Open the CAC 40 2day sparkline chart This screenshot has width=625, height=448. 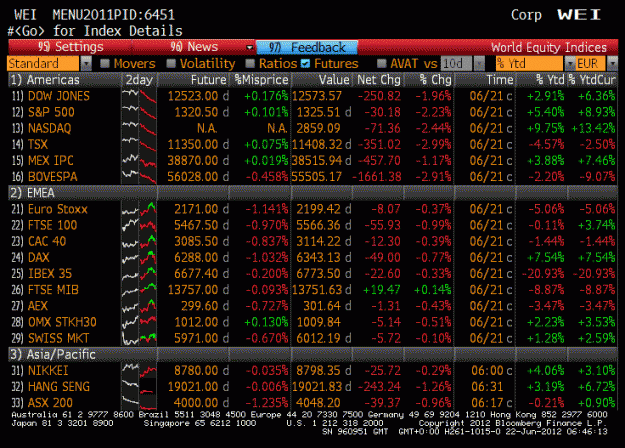[x=139, y=241]
